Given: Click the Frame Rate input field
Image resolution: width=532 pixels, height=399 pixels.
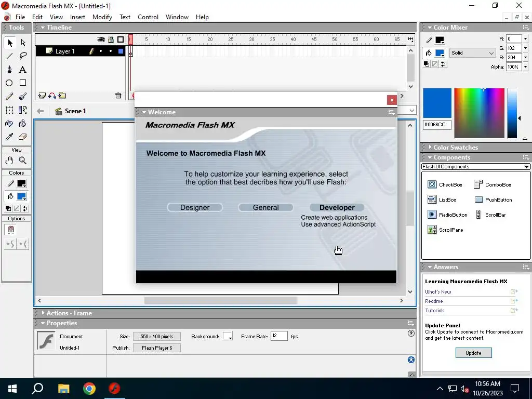Looking at the screenshot, I should pos(279,336).
